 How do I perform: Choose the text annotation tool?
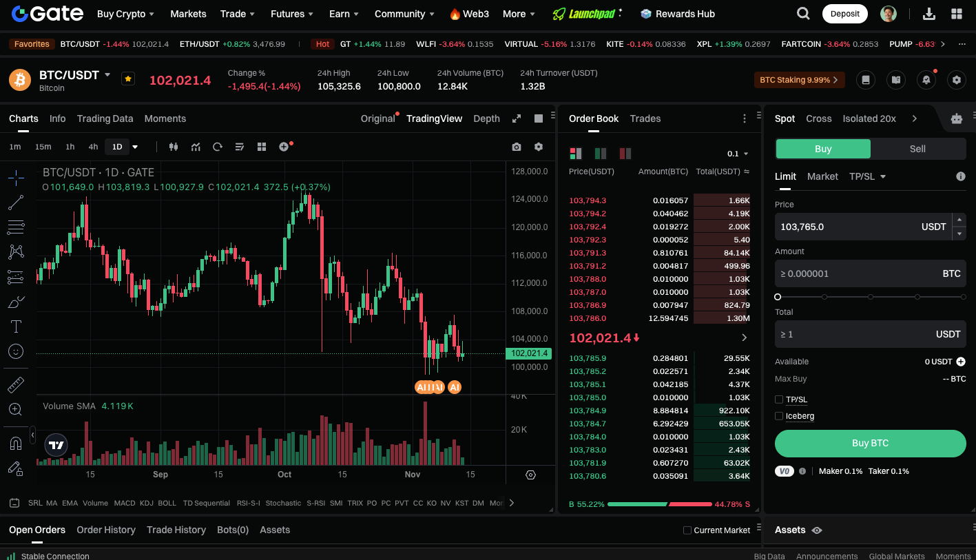(16, 326)
